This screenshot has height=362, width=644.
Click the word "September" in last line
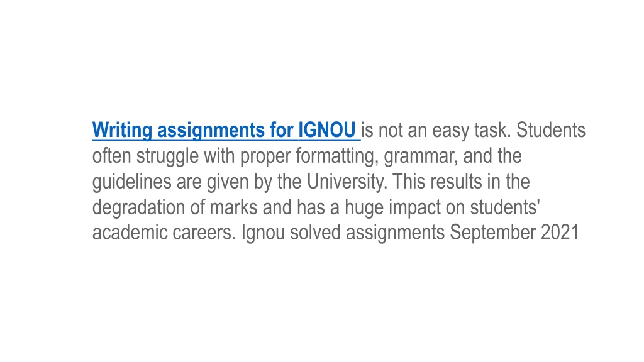click(x=492, y=233)
